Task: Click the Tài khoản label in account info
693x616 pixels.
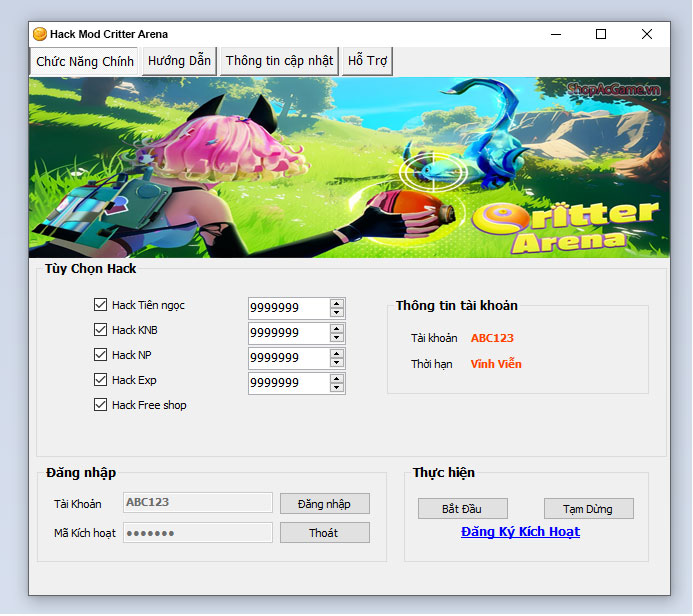Action: 434,338
